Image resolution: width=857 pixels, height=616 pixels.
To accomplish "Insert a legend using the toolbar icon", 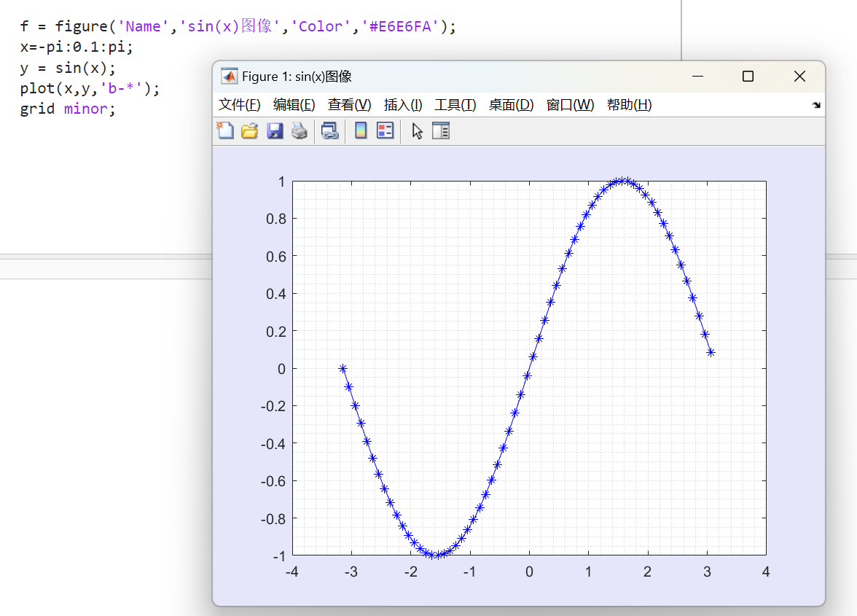I will click(385, 130).
